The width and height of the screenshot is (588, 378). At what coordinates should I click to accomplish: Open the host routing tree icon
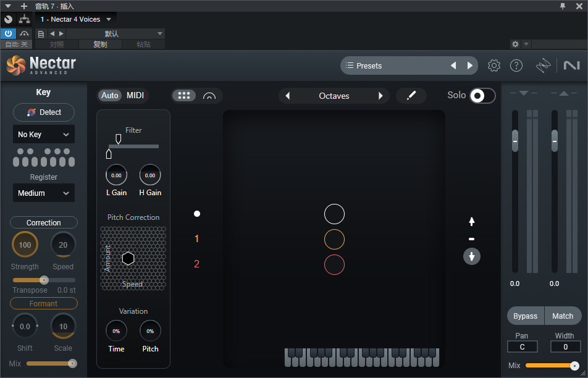(24, 19)
